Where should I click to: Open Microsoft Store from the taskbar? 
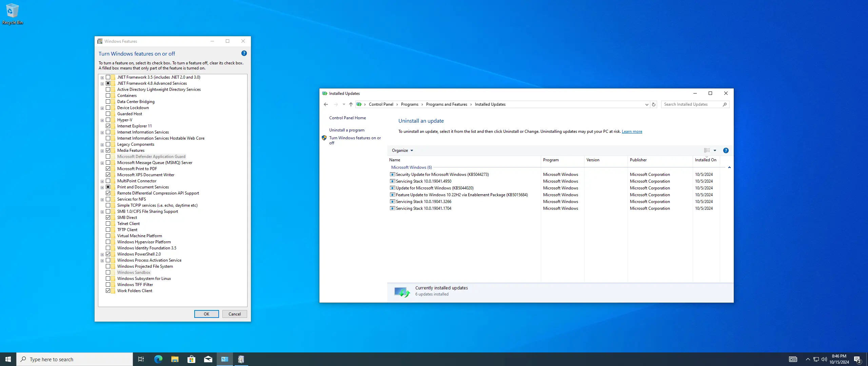(x=191, y=359)
